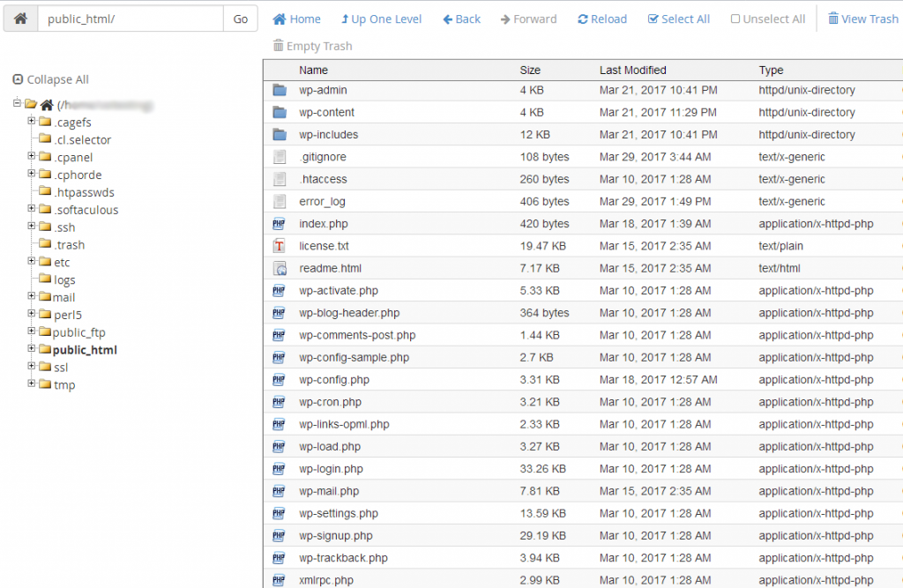This screenshot has height=588, width=903.
Task: Select the wp-load.php file name
Action: 330,447
